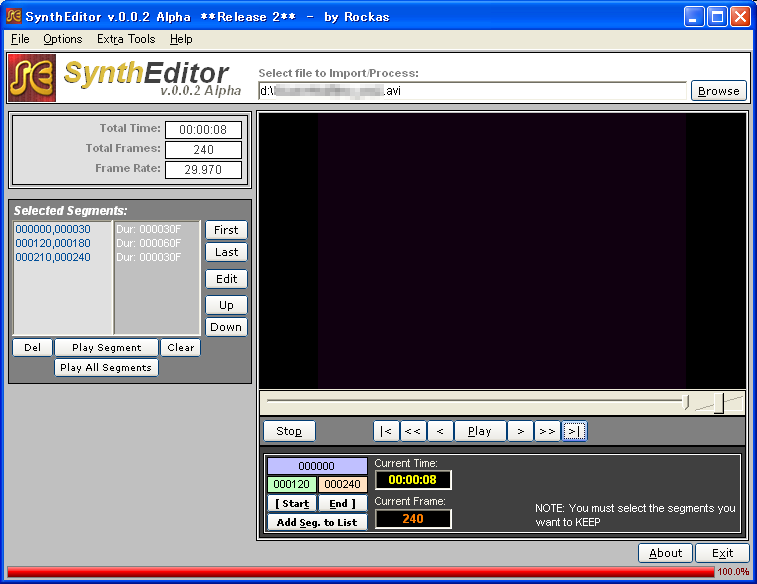The height and width of the screenshot is (584, 757).
Task: Open the Extra Tools menu
Action: point(126,39)
